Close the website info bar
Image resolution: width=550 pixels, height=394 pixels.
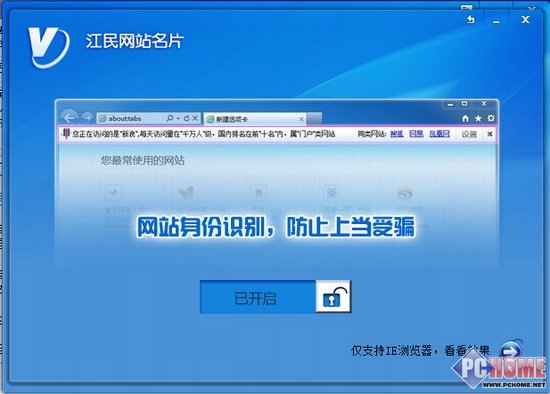coord(490,134)
